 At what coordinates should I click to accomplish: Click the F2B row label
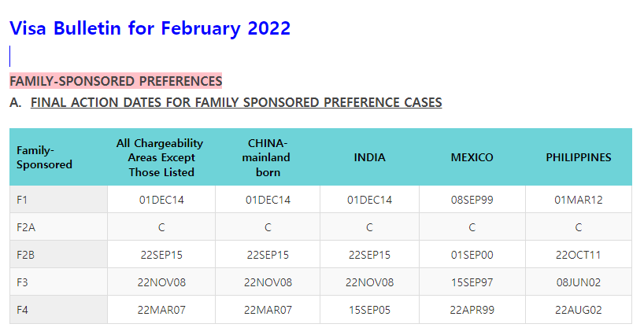point(25,255)
